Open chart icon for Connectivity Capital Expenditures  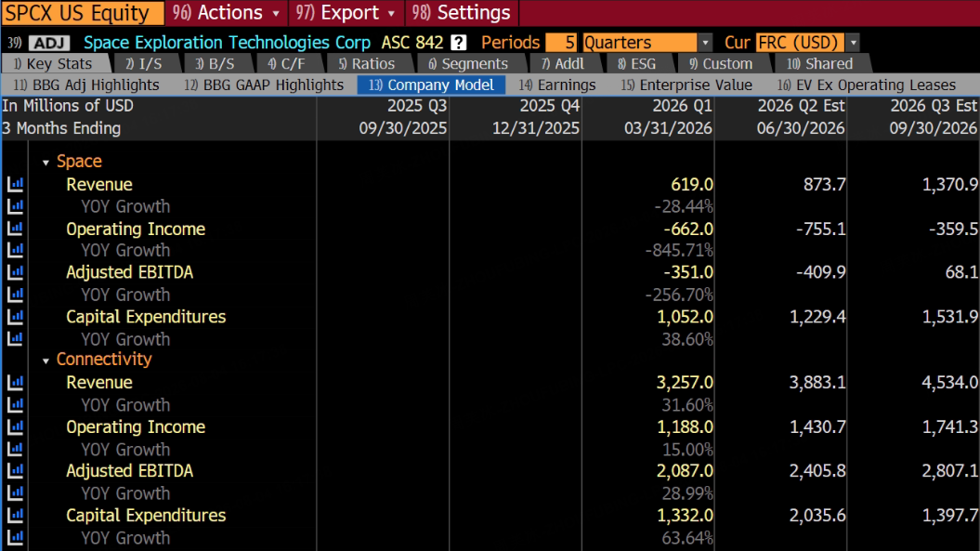[15, 515]
